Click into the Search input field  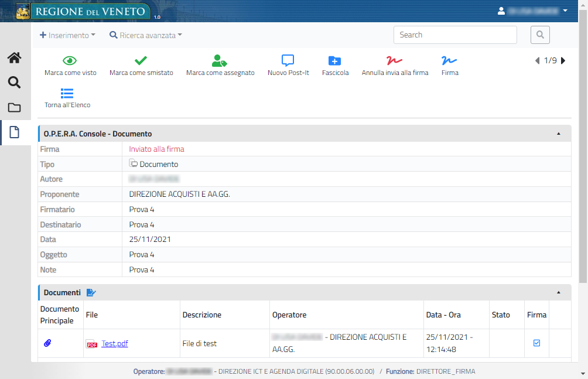click(455, 35)
